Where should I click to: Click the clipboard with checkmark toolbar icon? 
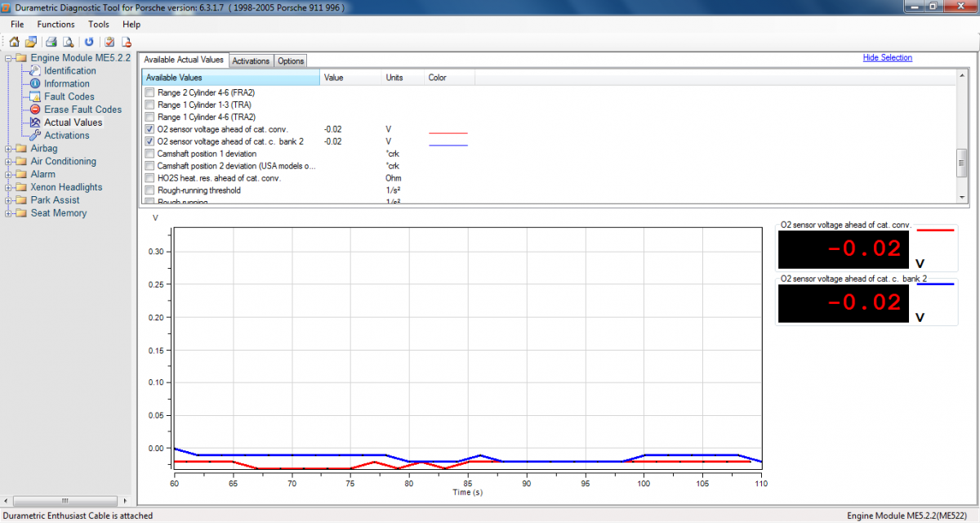coord(109,42)
